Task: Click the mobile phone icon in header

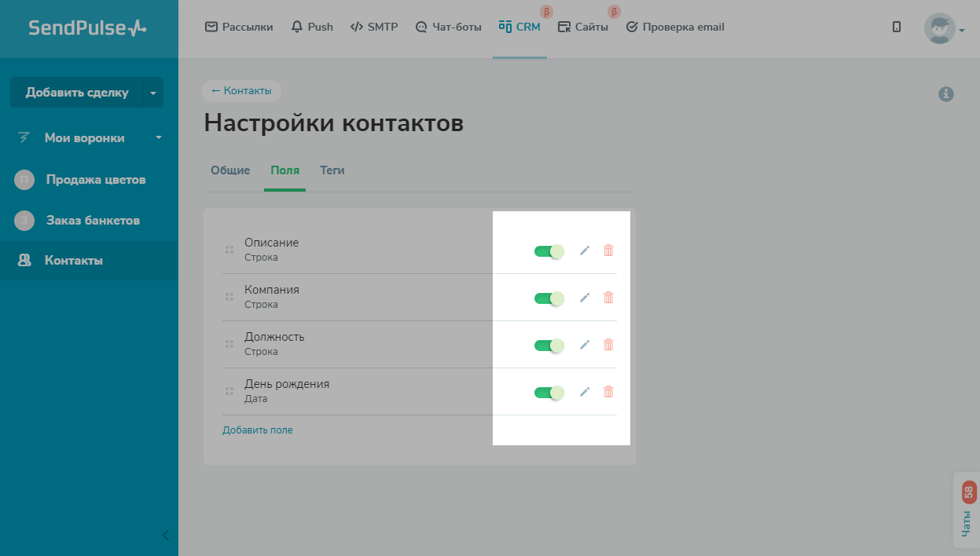Action: pos(897,27)
